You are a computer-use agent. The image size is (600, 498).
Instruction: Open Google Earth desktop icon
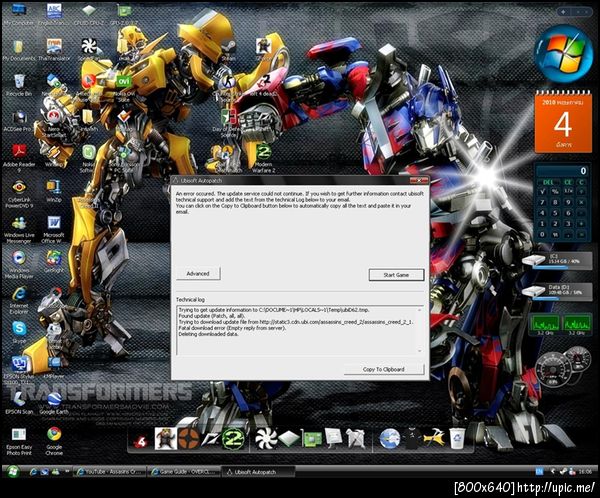point(54,403)
